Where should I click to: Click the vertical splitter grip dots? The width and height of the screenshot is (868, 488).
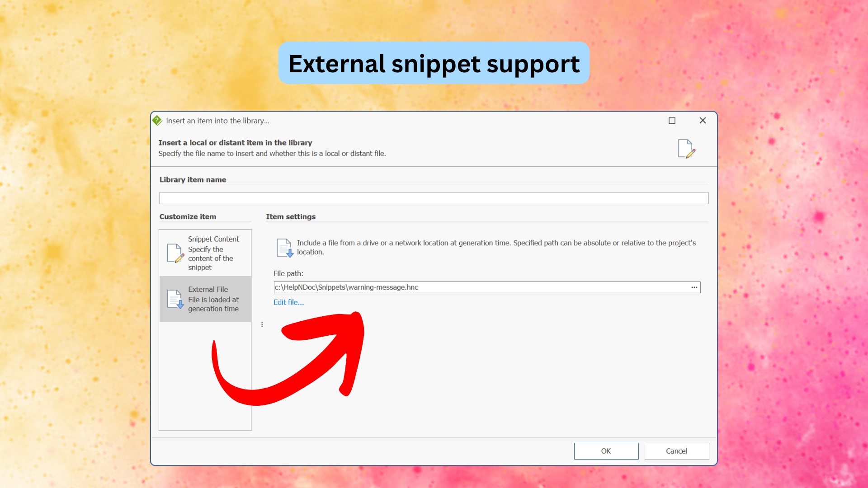pos(262,324)
